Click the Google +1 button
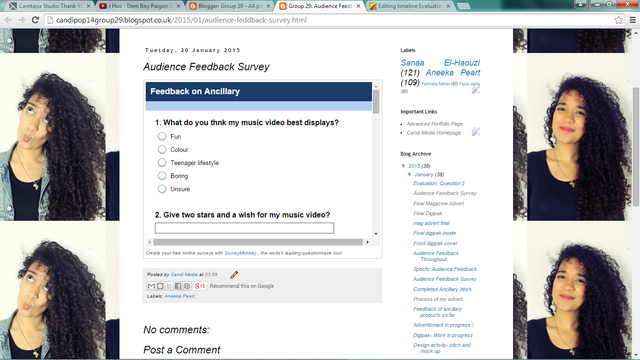The width and height of the screenshot is (640, 360). pyautogui.click(x=200, y=286)
